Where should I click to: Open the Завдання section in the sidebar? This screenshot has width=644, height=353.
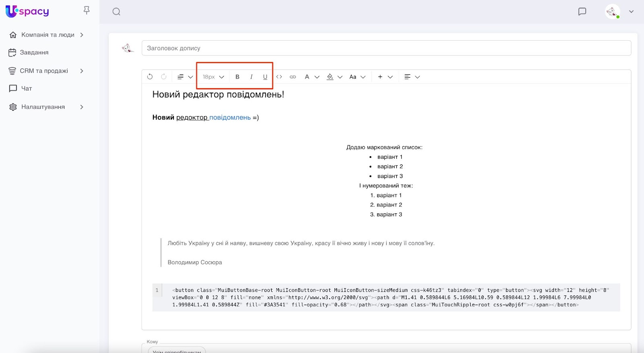tap(34, 52)
